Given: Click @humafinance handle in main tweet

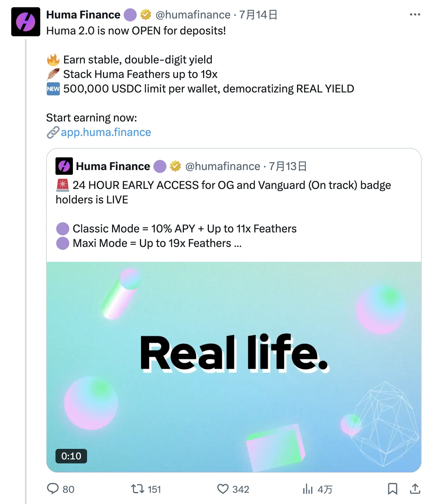Looking at the screenshot, I should point(193,15).
